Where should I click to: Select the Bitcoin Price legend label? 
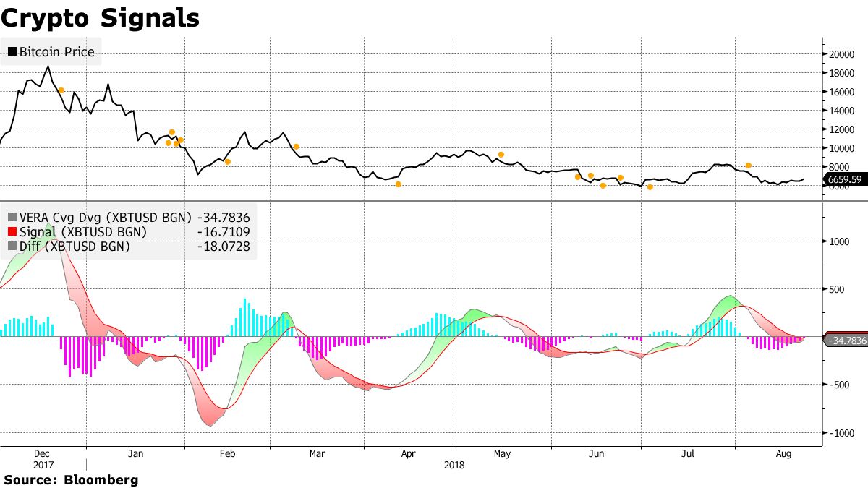[56, 52]
